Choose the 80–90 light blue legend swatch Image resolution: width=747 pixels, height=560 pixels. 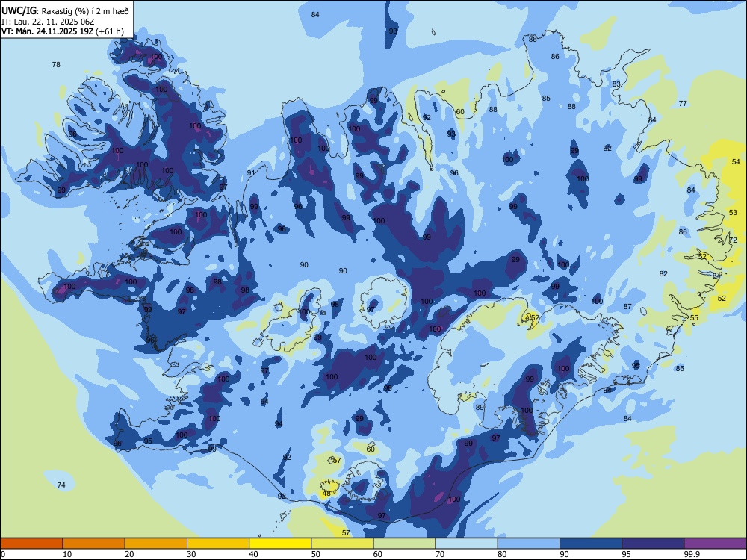tap(528, 544)
